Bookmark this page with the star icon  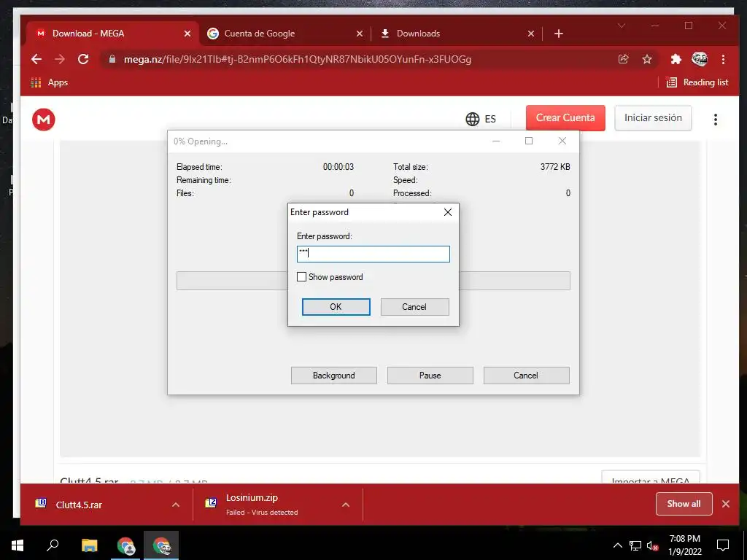(x=646, y=59)
